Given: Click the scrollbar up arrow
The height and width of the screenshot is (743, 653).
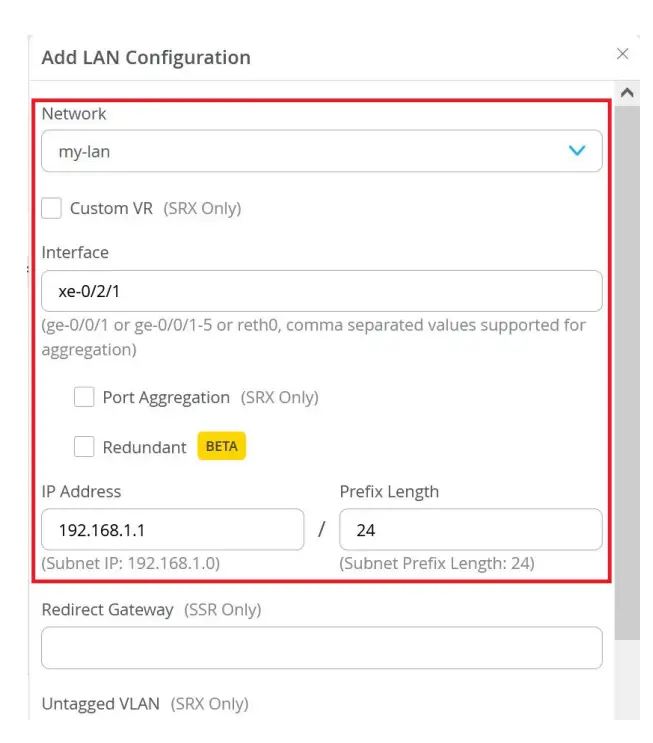Looking at the screenshot, I should pos(627,92).
